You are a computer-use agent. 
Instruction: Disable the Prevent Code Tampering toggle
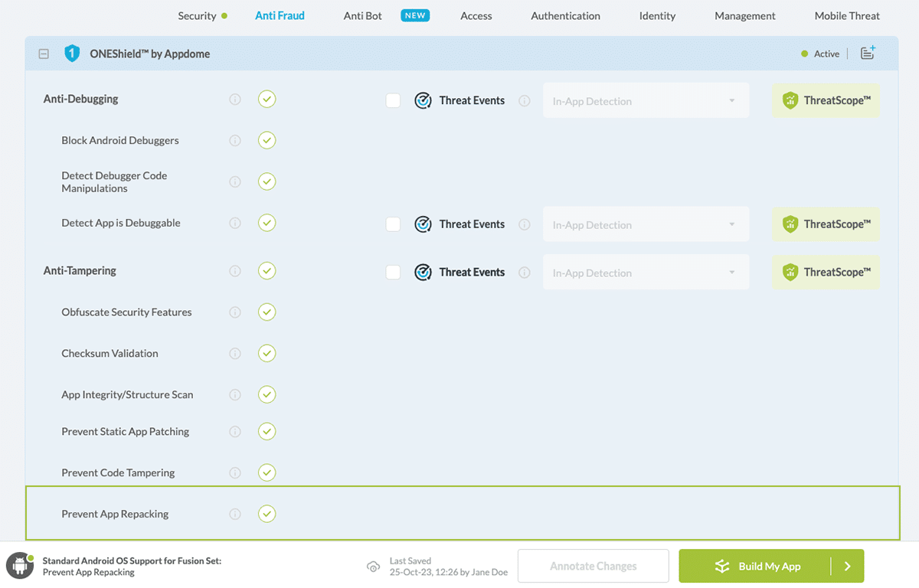click(267, 473)
